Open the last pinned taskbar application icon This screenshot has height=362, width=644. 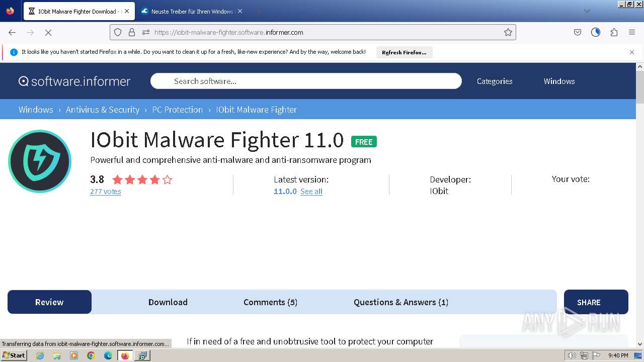click(x=142, y=355)
